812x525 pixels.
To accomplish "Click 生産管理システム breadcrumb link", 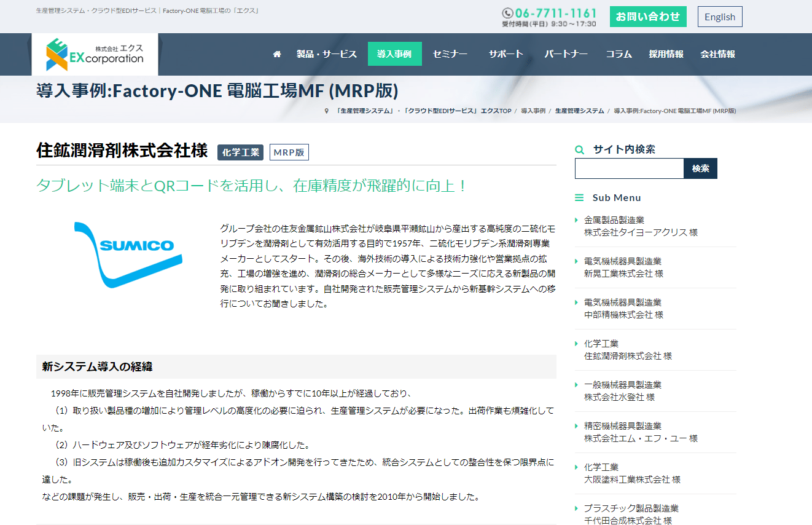I will click(580, 111).
